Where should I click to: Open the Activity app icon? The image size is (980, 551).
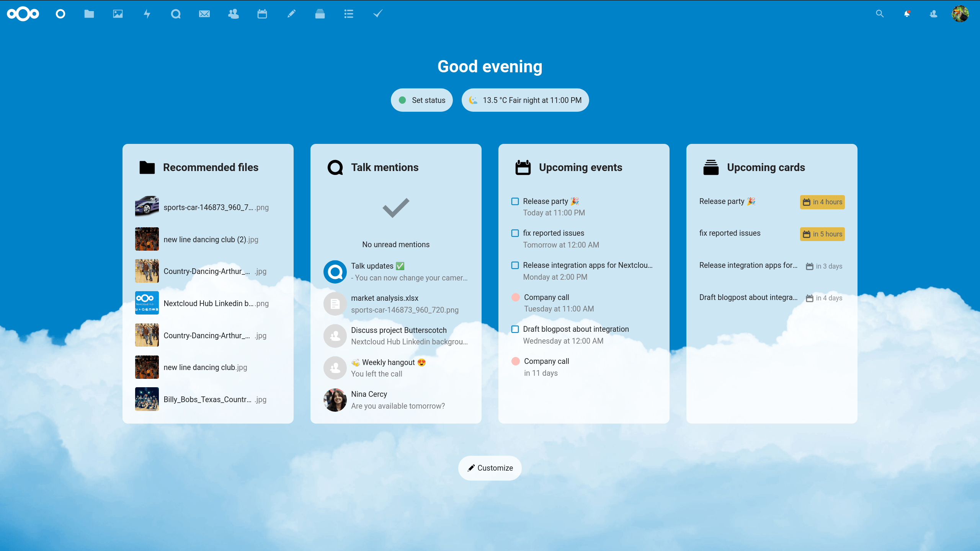click(147, 13)
